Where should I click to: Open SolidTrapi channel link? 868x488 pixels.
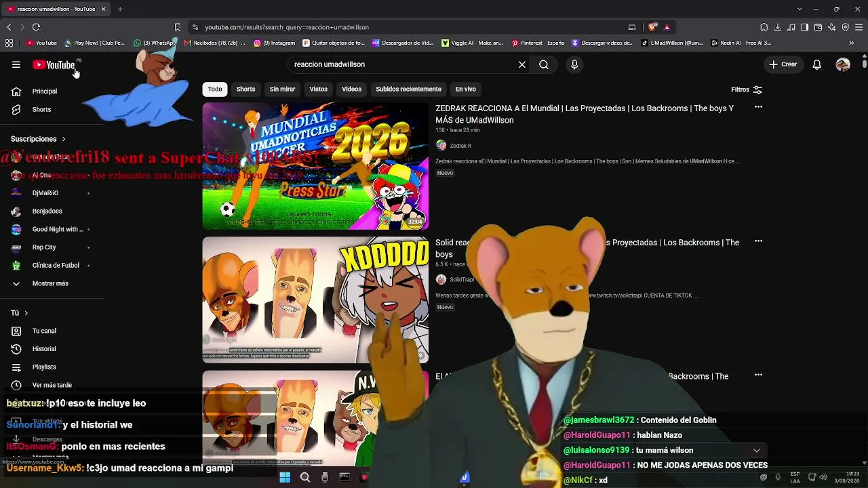[x=462, y=280]
